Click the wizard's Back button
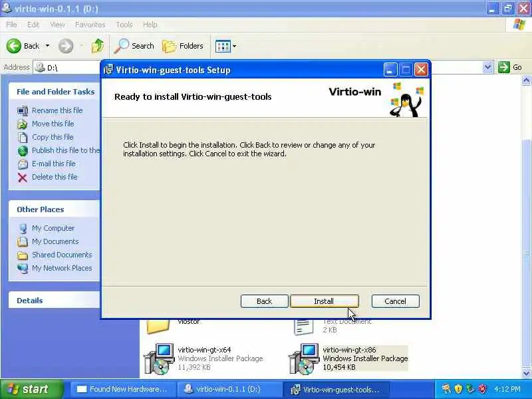This screenshot has width=532, height=399. tap(264, 301)
